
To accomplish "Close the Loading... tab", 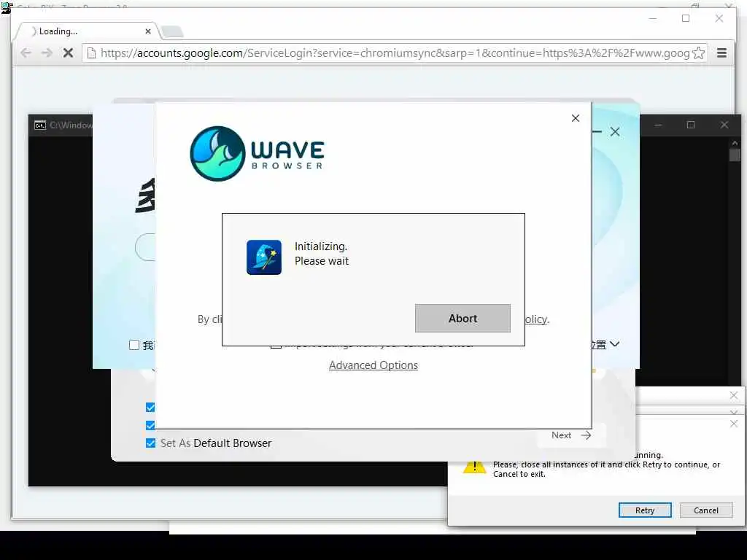I will [148, 31].
